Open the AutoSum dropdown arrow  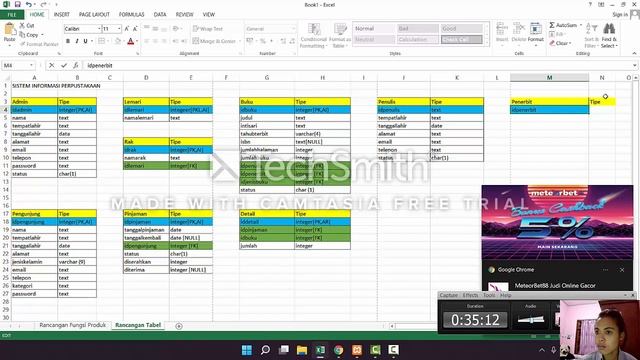point(581,25)
